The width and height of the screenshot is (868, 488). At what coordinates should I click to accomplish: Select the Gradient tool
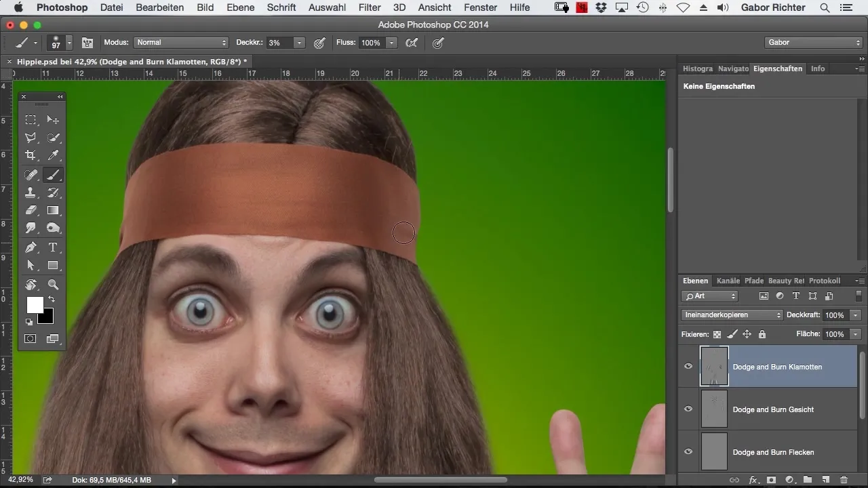coord(53,211)
